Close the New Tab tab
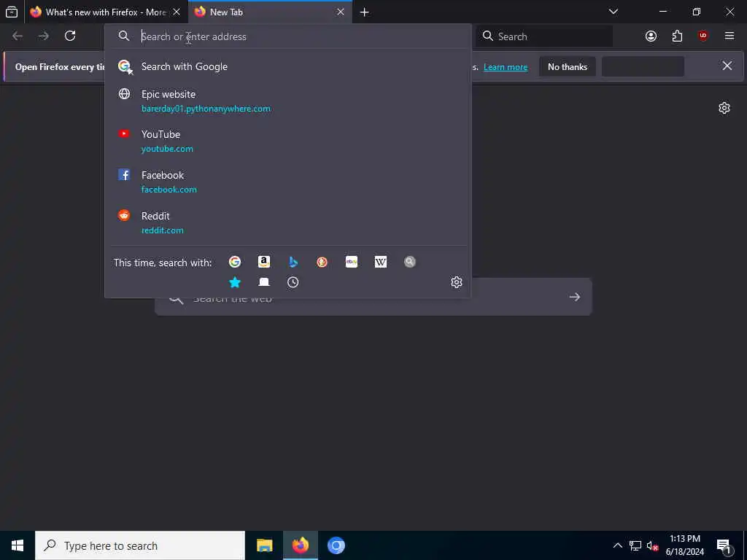747x560 pixels. [341, 12]
